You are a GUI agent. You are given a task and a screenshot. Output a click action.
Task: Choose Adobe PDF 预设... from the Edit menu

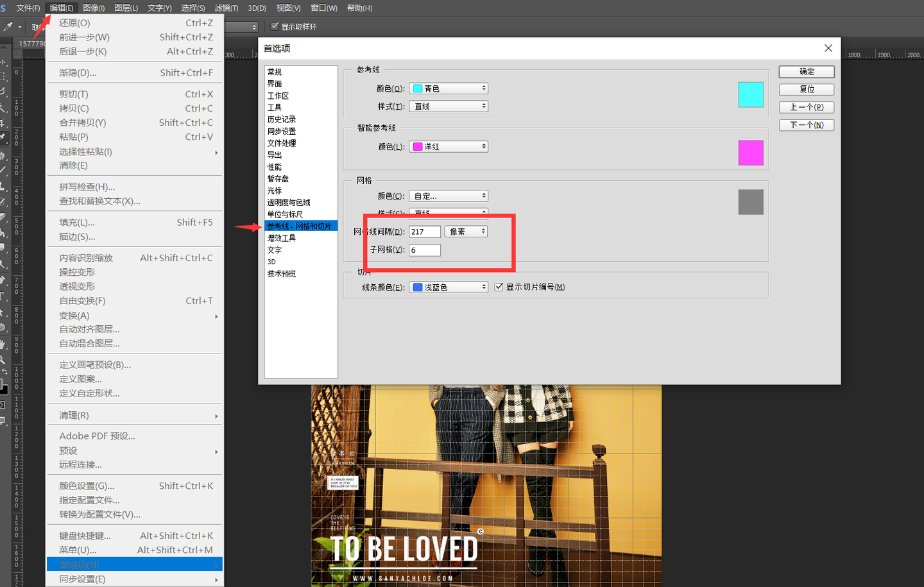coord(135,436)
